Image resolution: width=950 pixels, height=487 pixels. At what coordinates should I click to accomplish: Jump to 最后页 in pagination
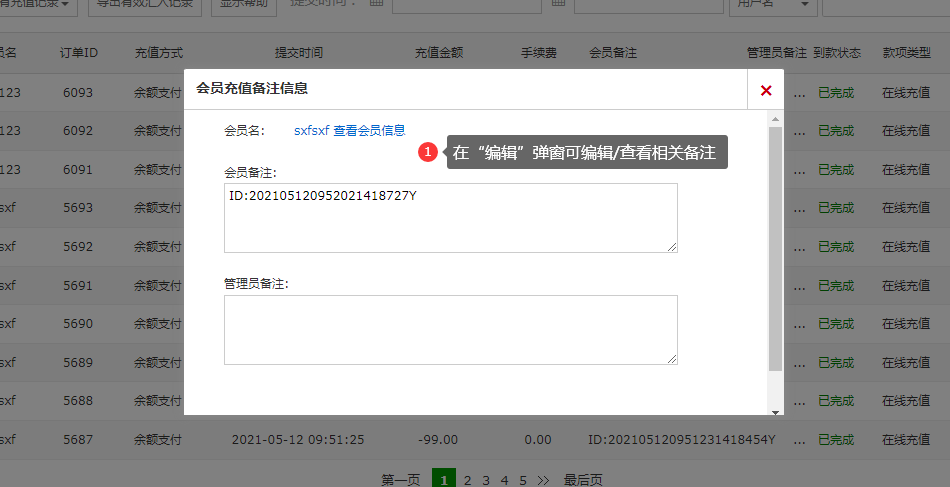(x=583, y=480)
